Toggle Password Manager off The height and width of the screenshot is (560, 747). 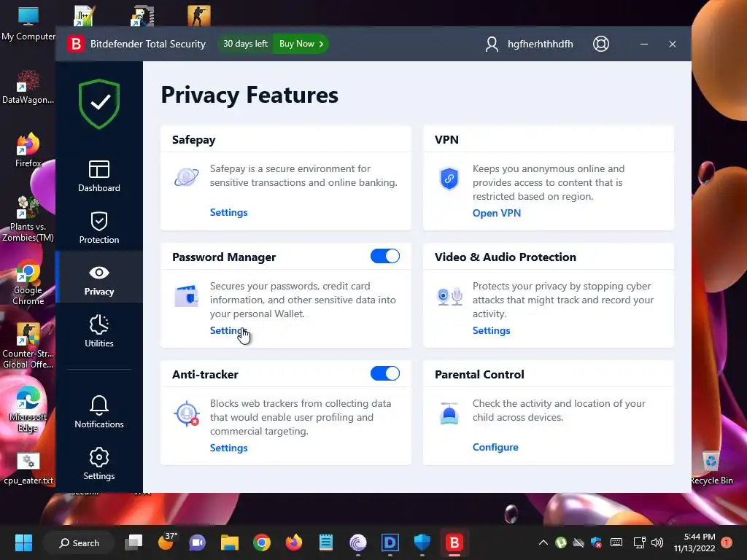pyautogui.click(x=385, y=256)
